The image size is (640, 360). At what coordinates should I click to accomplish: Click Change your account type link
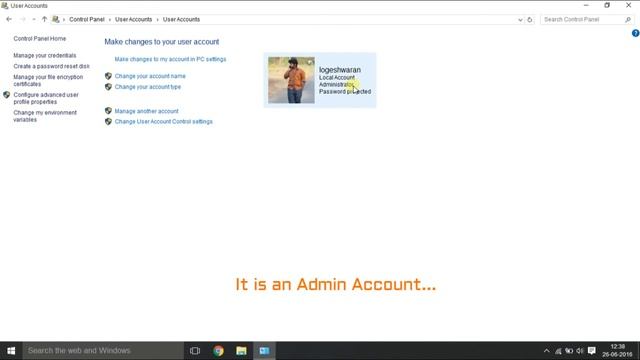[x=147, y=87]
